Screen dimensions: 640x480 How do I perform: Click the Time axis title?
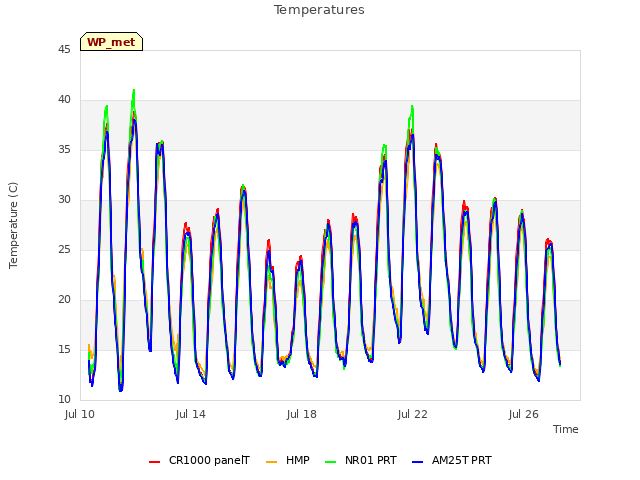(566, 429)
